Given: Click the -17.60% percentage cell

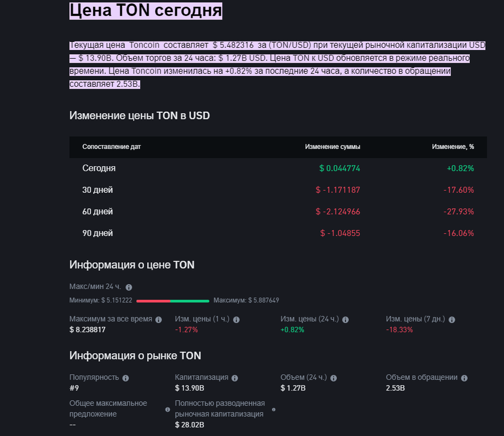Looking at the screenshot, I should 459,190.
